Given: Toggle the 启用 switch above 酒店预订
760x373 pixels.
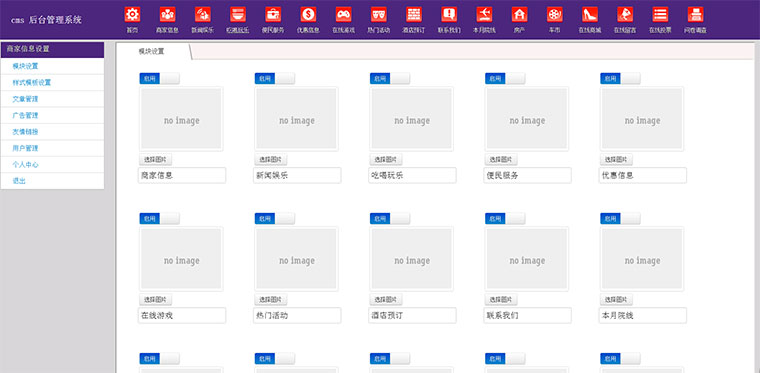Looking at the screenshot, I should [x=390, y=218].
